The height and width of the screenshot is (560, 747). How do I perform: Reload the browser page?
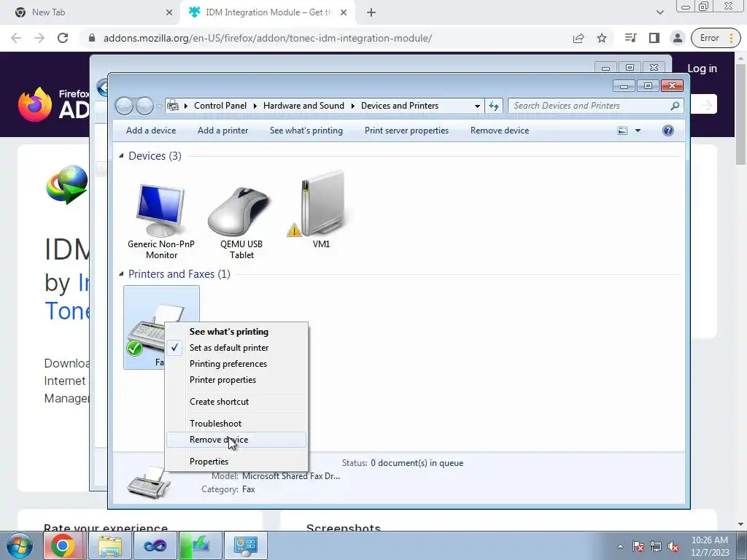click(63, 38)
